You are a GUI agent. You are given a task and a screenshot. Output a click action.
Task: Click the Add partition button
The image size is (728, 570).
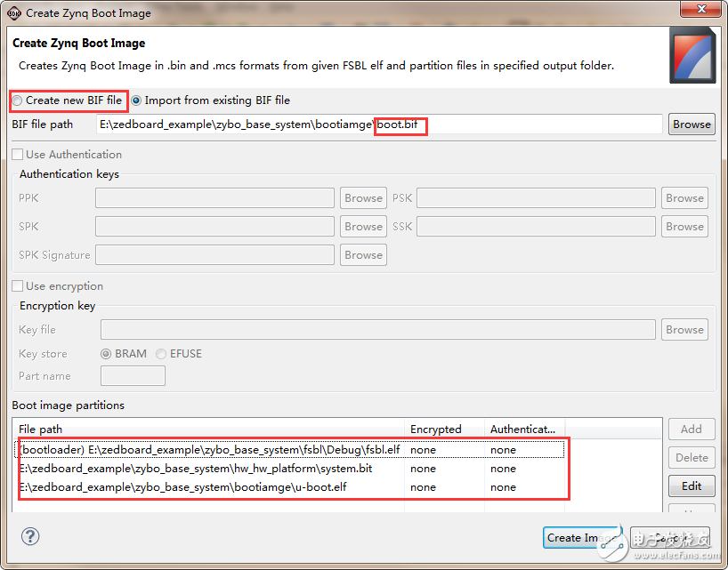point(691,429)
